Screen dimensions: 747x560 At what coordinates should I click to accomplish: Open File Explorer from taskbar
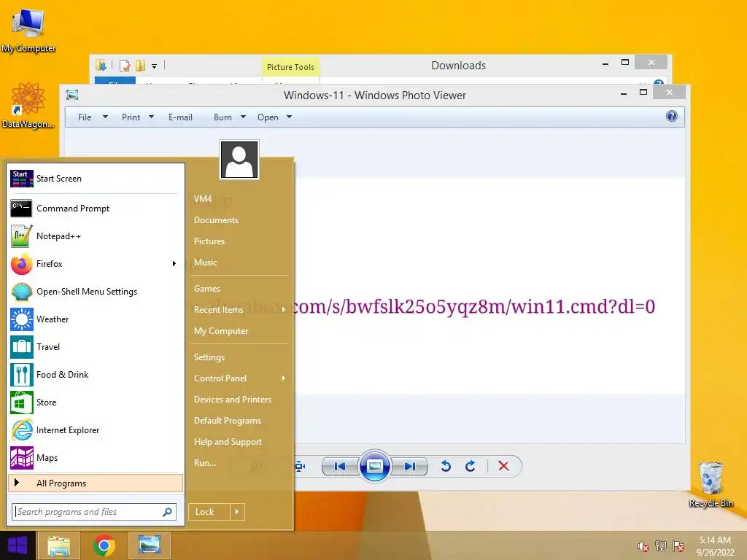click(58, 545)
